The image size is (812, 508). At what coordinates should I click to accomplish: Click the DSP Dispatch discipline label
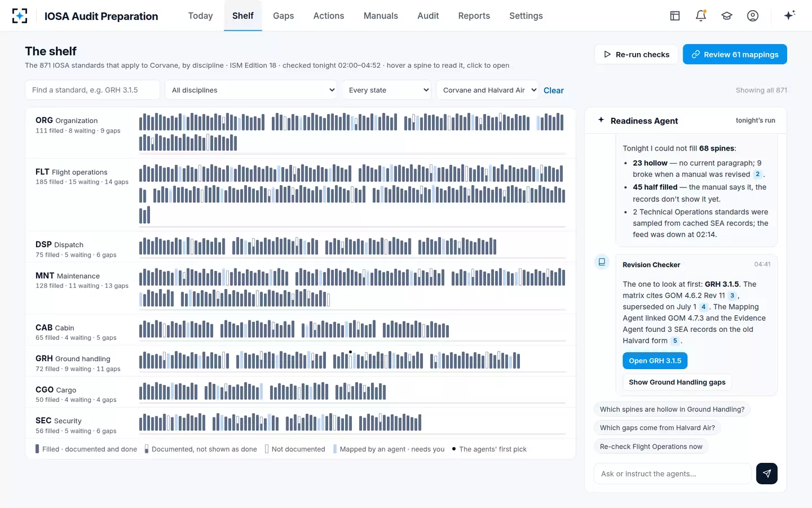(59, 244)
